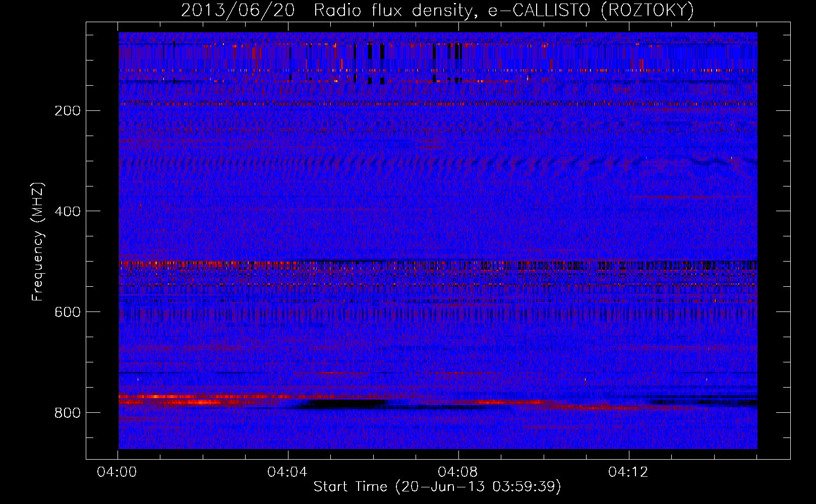Click the 04:08 time tick label
This screenshot has height=504, width=816.
click(x=458, y=472)
